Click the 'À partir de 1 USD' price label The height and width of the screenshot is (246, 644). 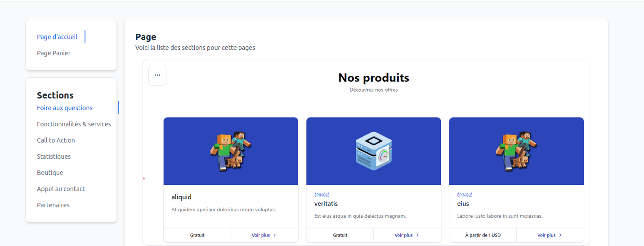483,235
